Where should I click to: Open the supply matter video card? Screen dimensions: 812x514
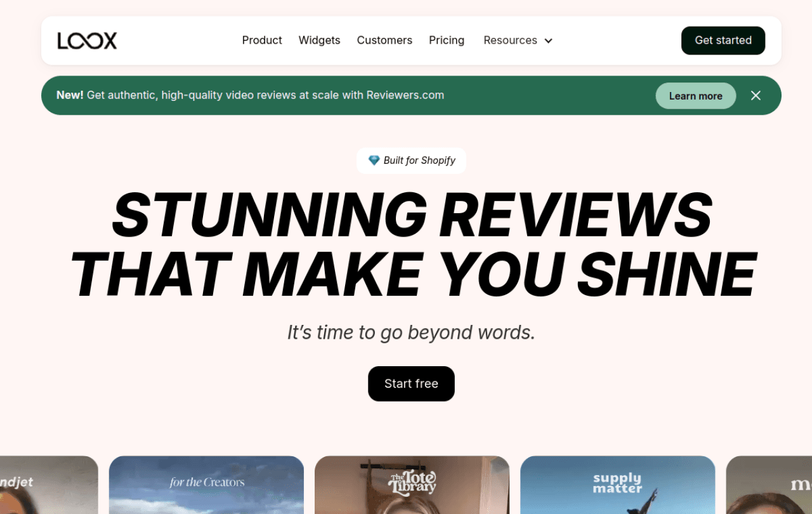(x=617, y=485)
